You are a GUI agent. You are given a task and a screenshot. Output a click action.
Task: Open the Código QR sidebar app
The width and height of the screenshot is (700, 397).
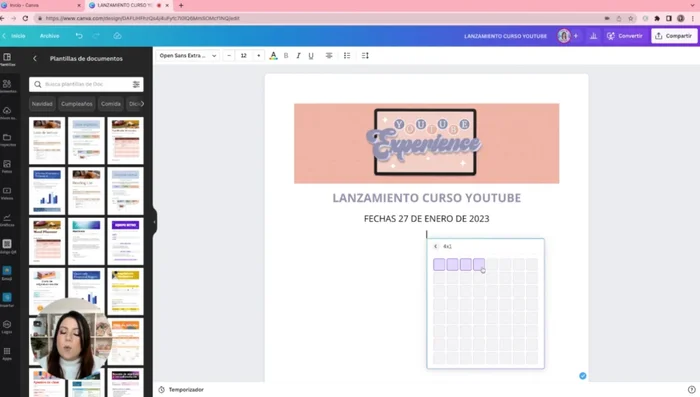(x=7, y=247)
